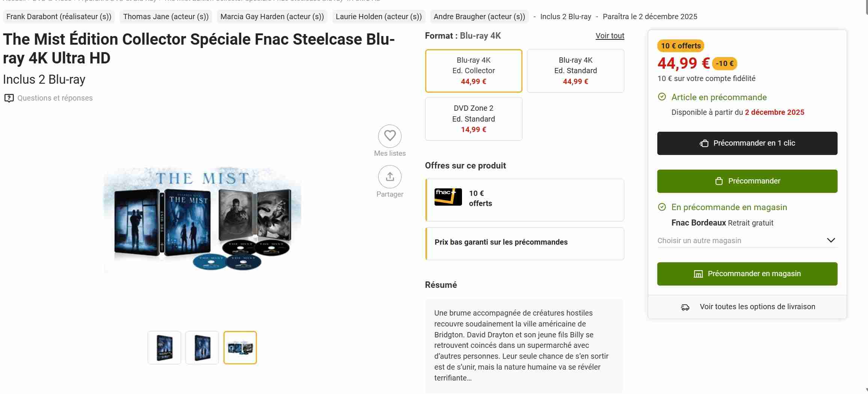Select Blu-ray 4K Ed. Standard format

(x=575, y=71)
